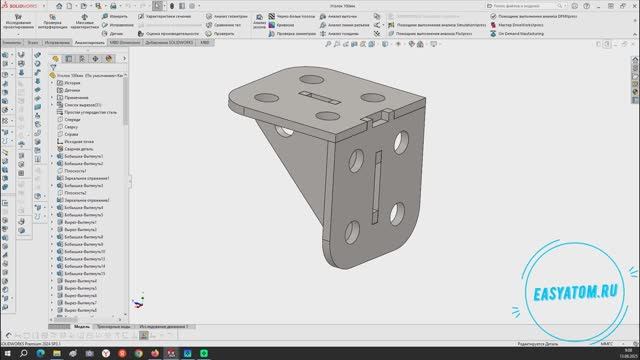Switch to the Эскиз ribbon tab
640x360 pixels.
tap(33, 42)
